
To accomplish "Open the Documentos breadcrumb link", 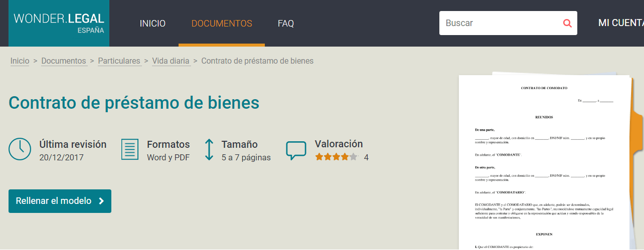I will pos(64,61).
